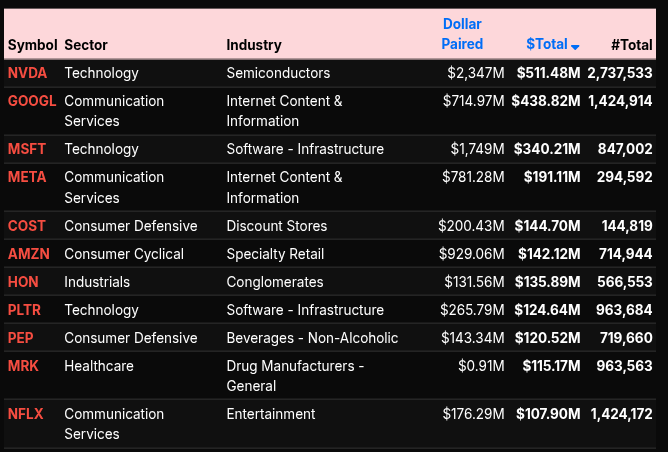The image size is (668, 452).
Task: Sort table by $Total column header
Action: coord(546,44)
